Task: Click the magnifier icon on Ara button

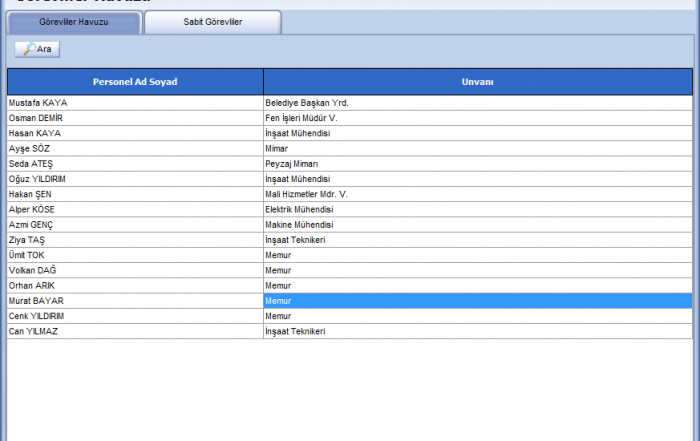Action: tap(28, 49)
